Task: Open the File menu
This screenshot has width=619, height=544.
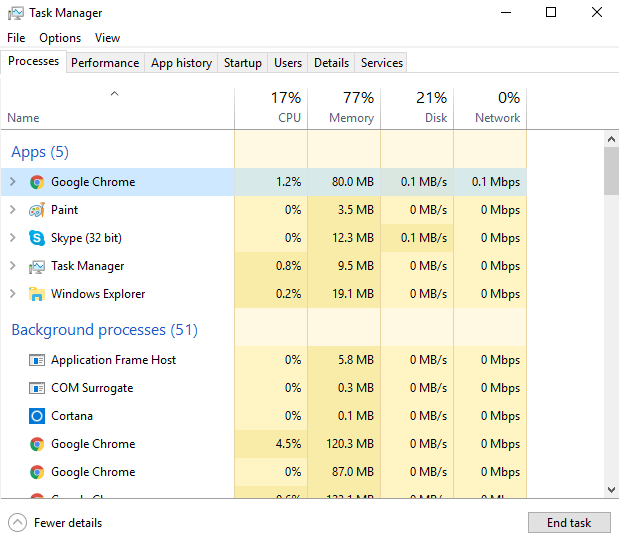Action: 16,38
